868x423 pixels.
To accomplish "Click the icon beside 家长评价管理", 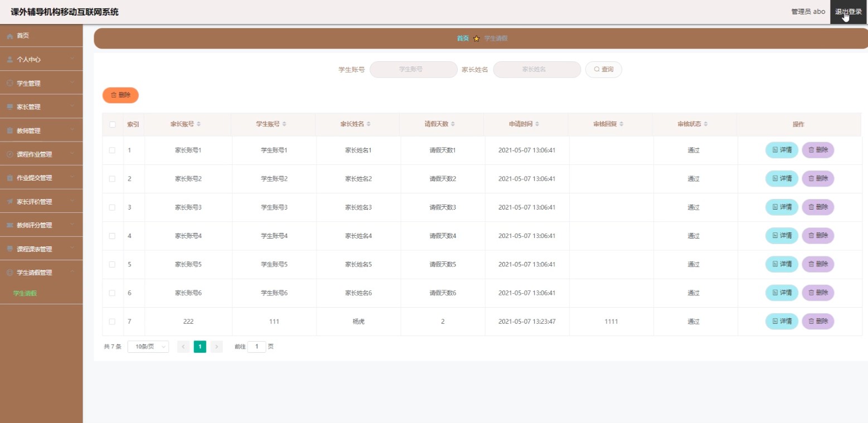I will coord(9,202).
